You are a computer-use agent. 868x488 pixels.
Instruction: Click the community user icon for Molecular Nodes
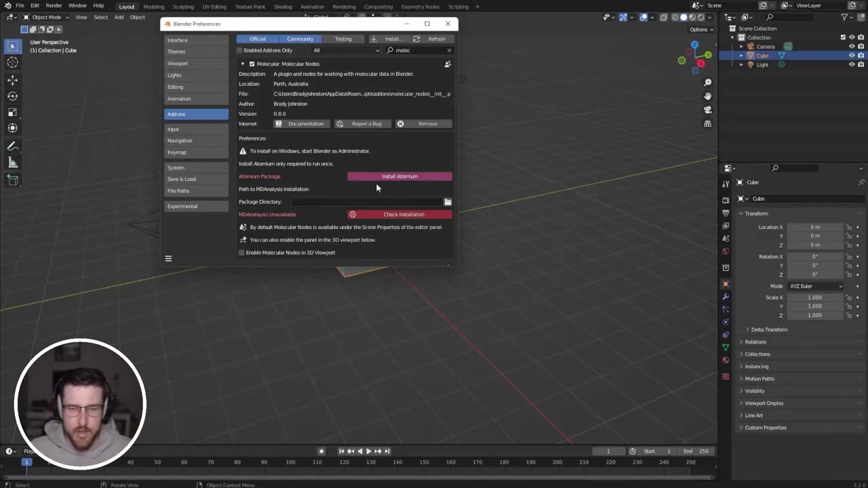(448, 64)
